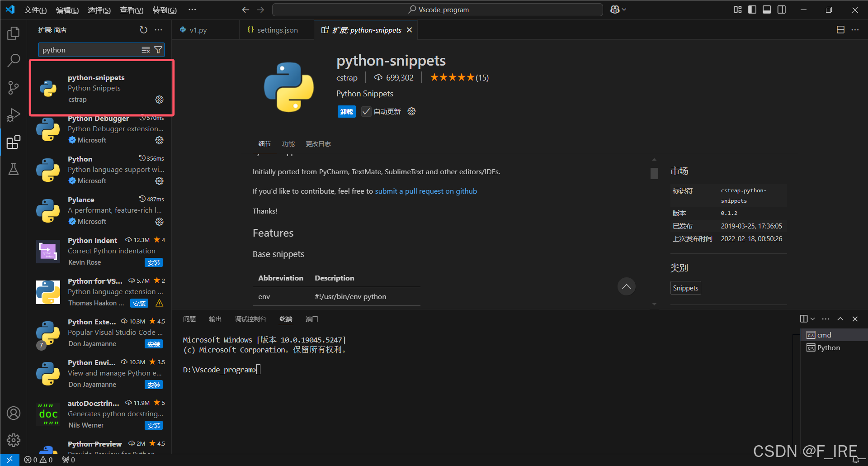Switch to the settings.json tab

[277, 29]
